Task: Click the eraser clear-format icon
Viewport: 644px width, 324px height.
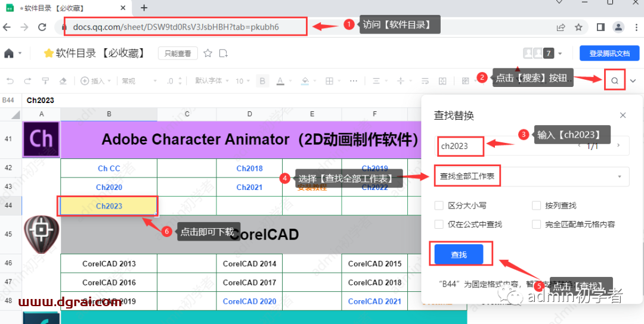Action: click(63, 81)
